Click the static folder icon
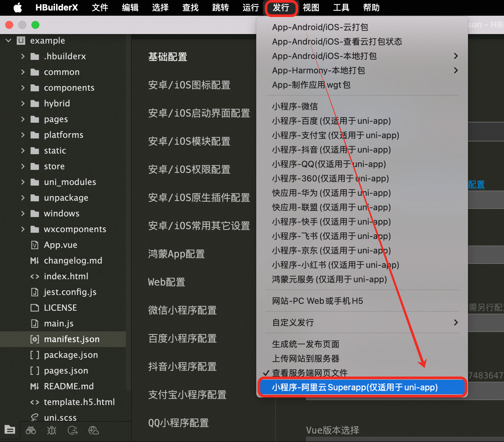The height and width of the screenshot is (442, 504). (x=35, y=151)
